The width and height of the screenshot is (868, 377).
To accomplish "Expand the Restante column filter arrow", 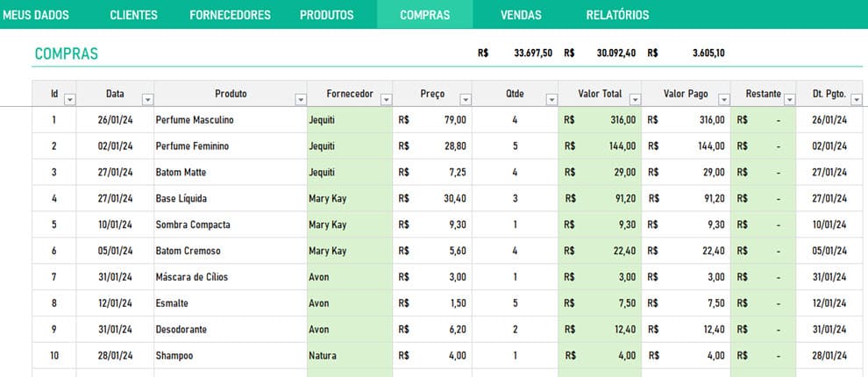I will (790, 100).
